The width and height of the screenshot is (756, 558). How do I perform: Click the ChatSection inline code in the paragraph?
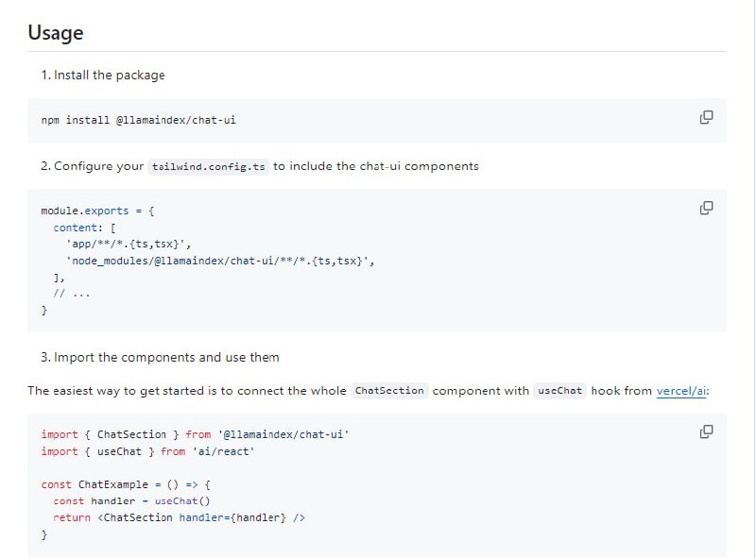click(x=388, y=391)
